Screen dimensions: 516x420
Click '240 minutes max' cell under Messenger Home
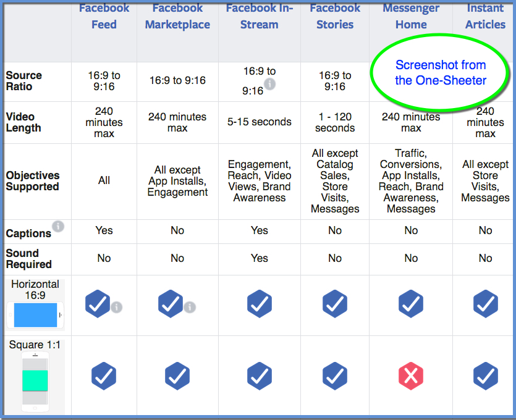(x=411, y=122)
